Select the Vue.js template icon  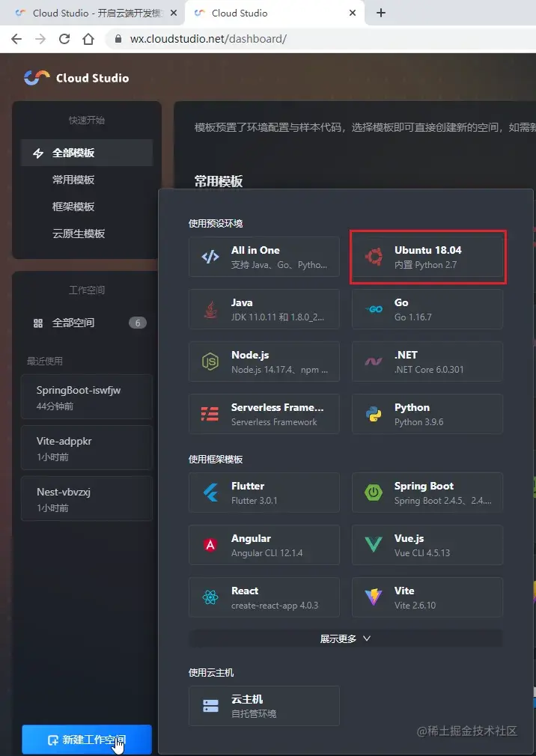point(374,545)
